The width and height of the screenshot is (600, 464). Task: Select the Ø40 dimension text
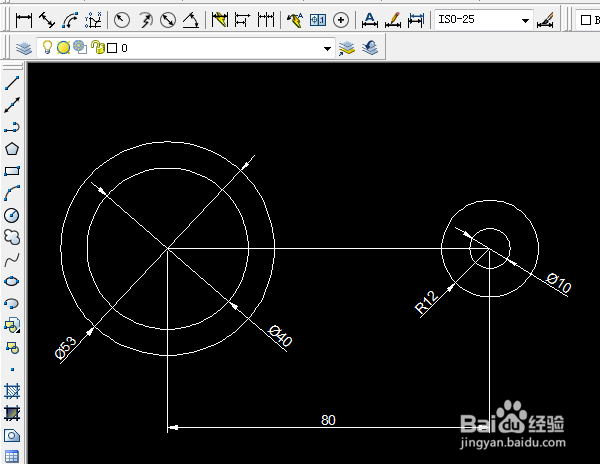(280, 336)
